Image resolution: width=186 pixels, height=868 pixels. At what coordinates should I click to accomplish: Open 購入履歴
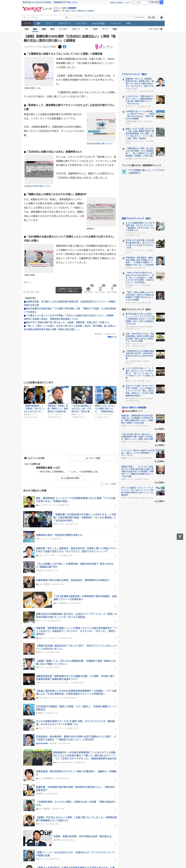point(152,17)
